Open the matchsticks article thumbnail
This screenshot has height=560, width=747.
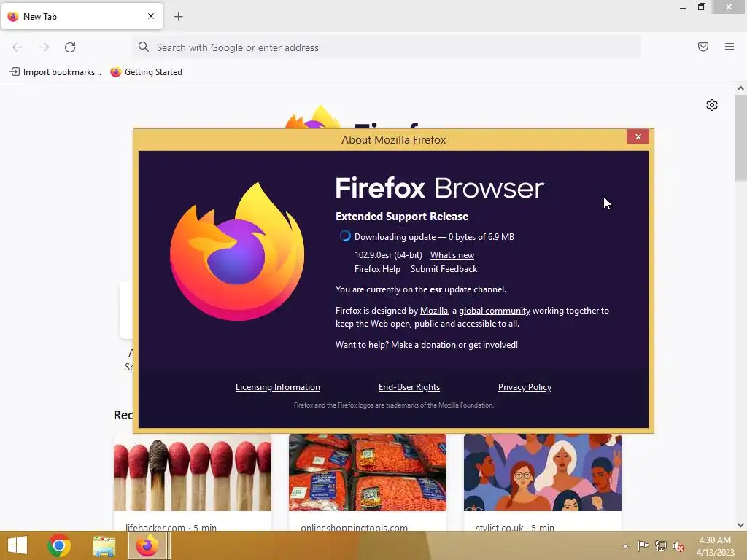point(193,472)
